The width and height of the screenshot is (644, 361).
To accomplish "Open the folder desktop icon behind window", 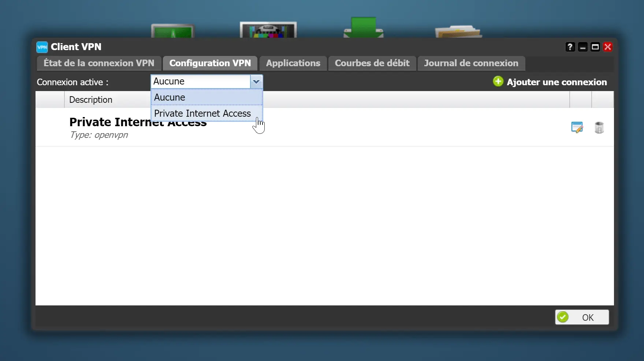I will click(458, 31).
